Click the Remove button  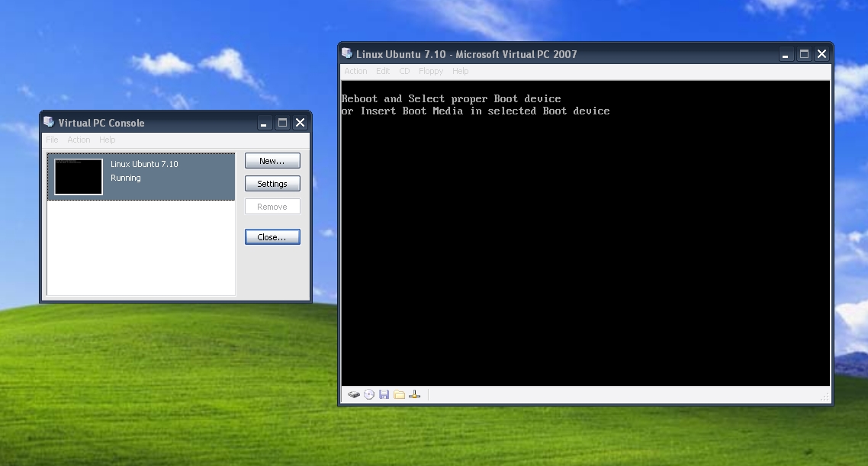tap(272, 207)
